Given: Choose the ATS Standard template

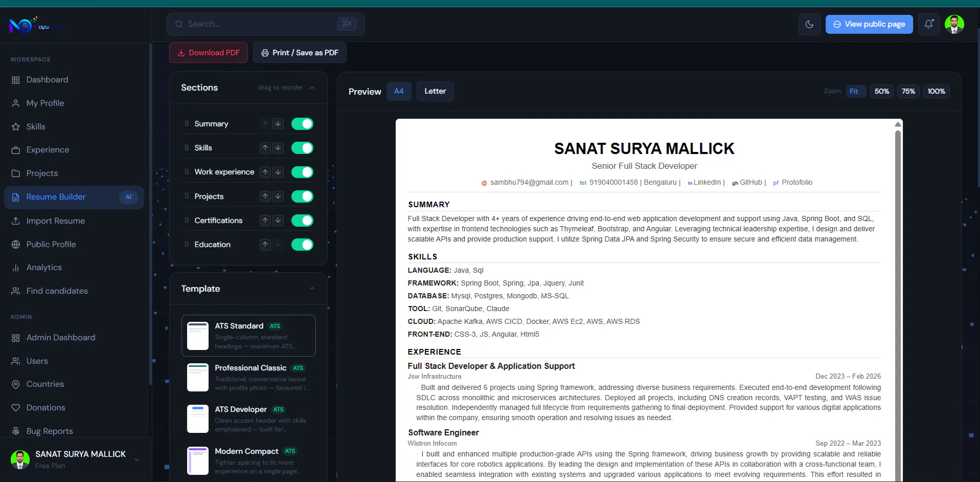Looking at the screenshot, I should point(248,336).
